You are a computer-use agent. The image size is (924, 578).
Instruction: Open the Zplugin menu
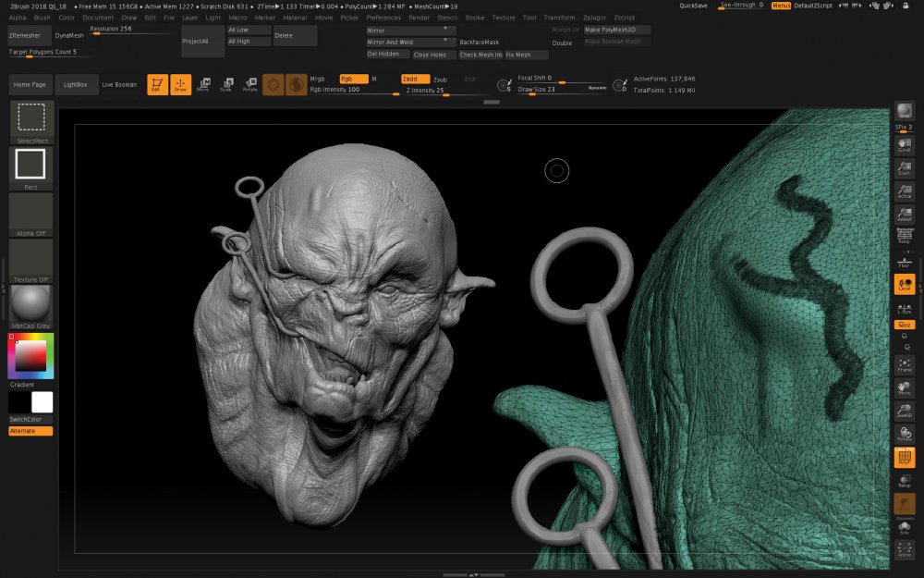pos(594,18)
